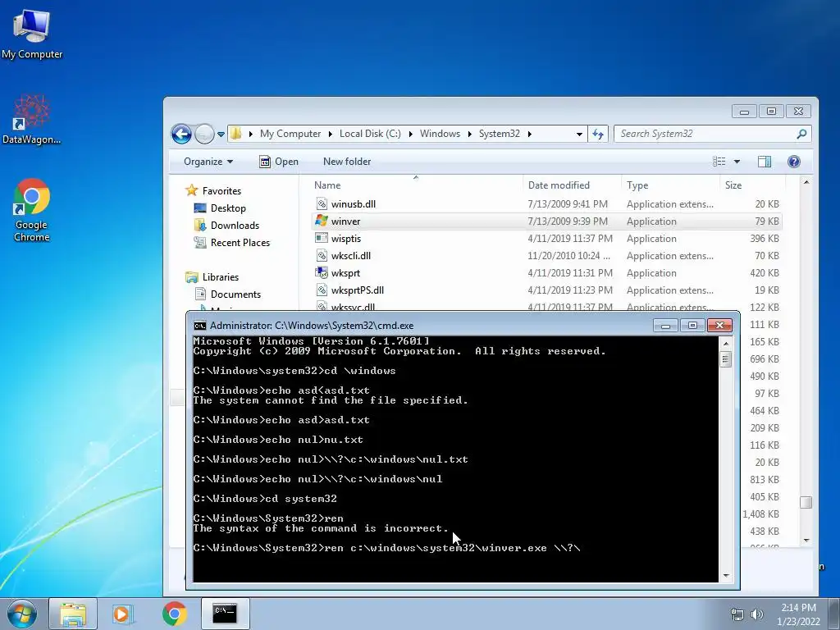Click the wksprt file icon
The image size is (840, 630).
point(322,272)
